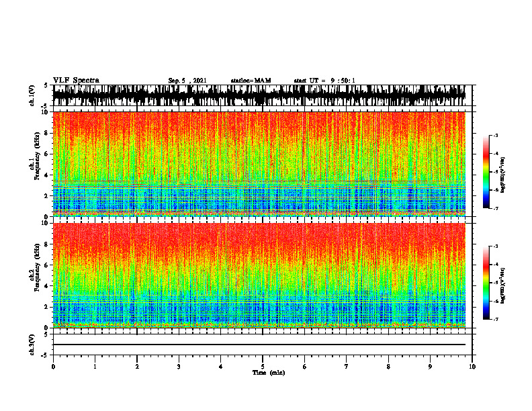Click time axis tick label "0"
532x411 pixels.
coord(53,367)
